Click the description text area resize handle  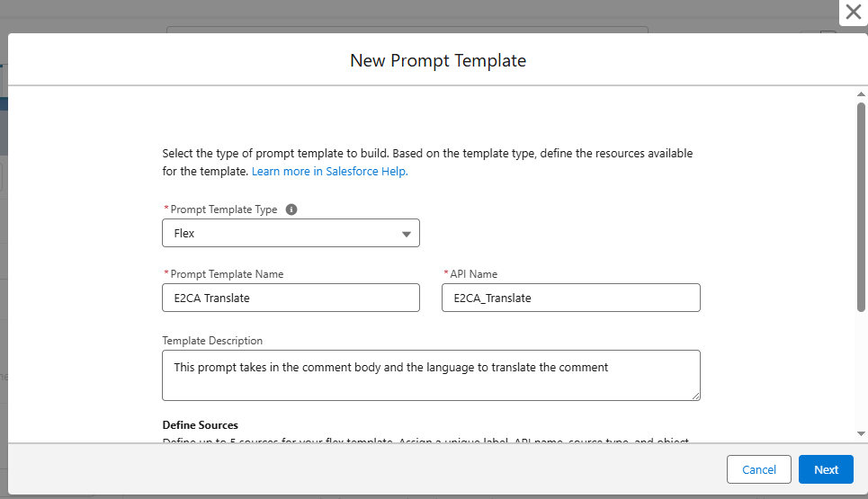[696, 396]
